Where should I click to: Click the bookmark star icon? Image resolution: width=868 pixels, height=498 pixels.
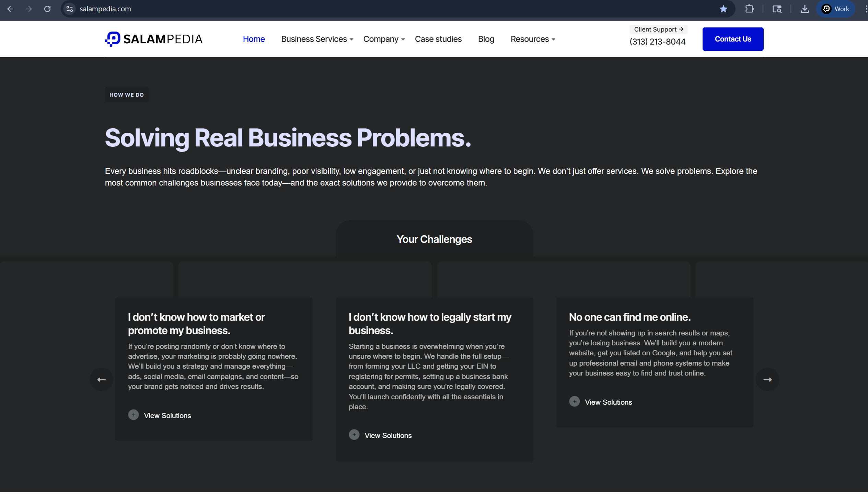723,9
